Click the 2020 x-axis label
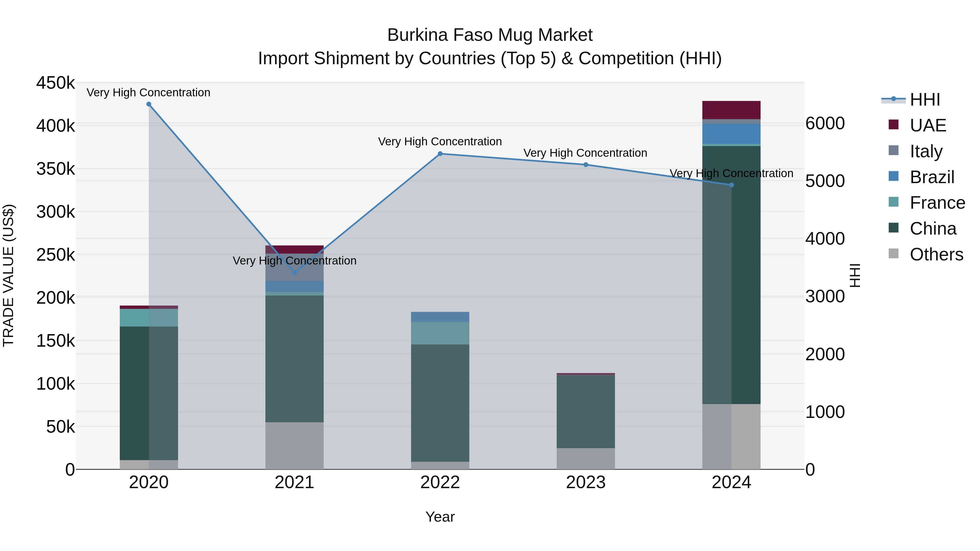980x551 pixels. 149,482
